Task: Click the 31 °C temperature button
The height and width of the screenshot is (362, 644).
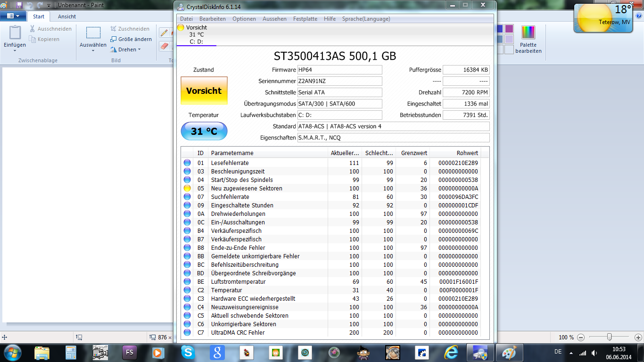Action: click(204, 131)
